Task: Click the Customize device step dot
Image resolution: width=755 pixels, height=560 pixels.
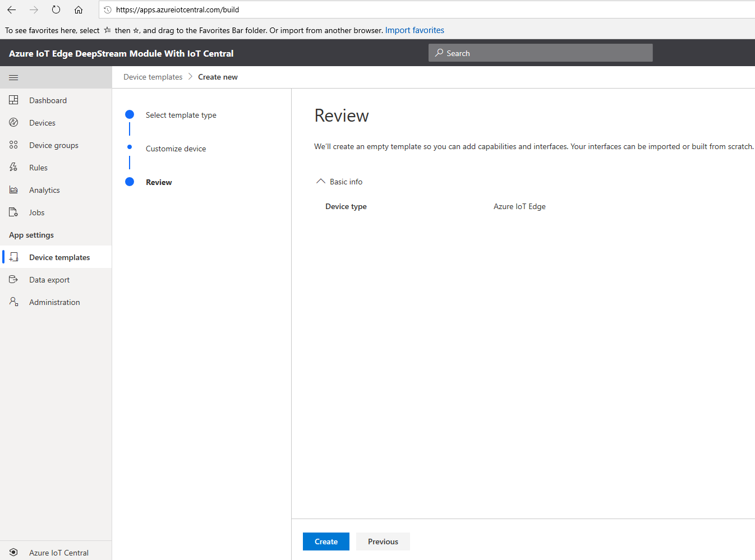Action: tap(130, 147)
